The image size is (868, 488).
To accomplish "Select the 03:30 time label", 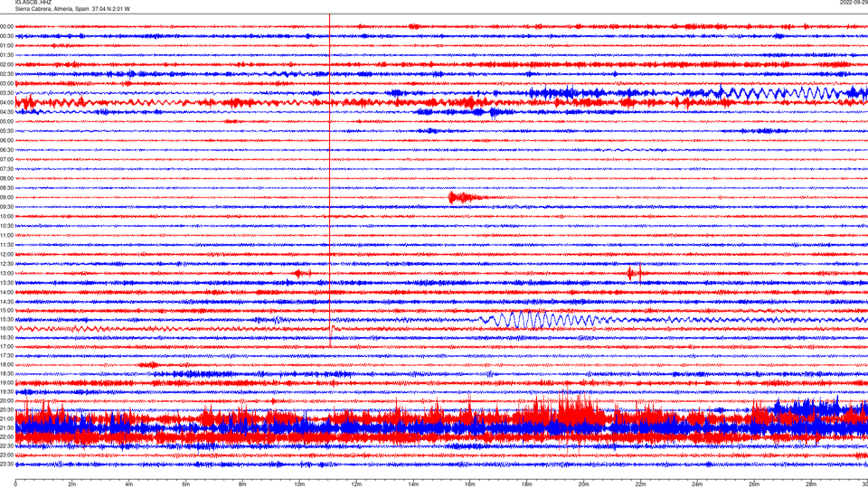I will click(x=6, y=93).
